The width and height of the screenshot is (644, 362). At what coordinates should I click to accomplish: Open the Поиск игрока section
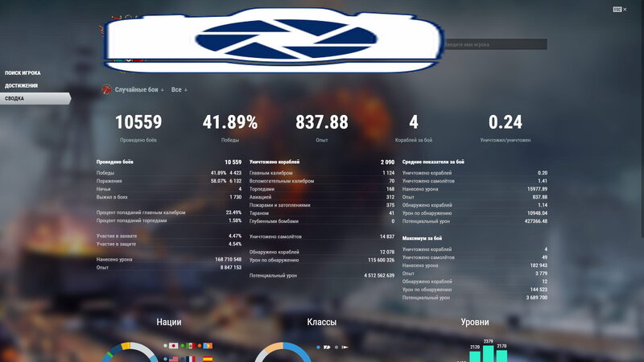(23, 72)
